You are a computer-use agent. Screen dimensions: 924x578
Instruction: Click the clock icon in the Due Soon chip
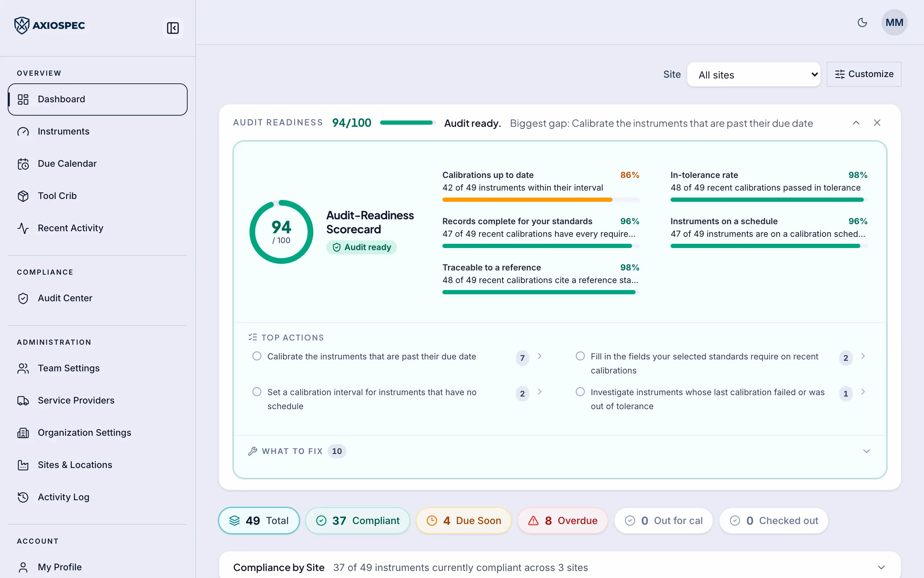432,521
